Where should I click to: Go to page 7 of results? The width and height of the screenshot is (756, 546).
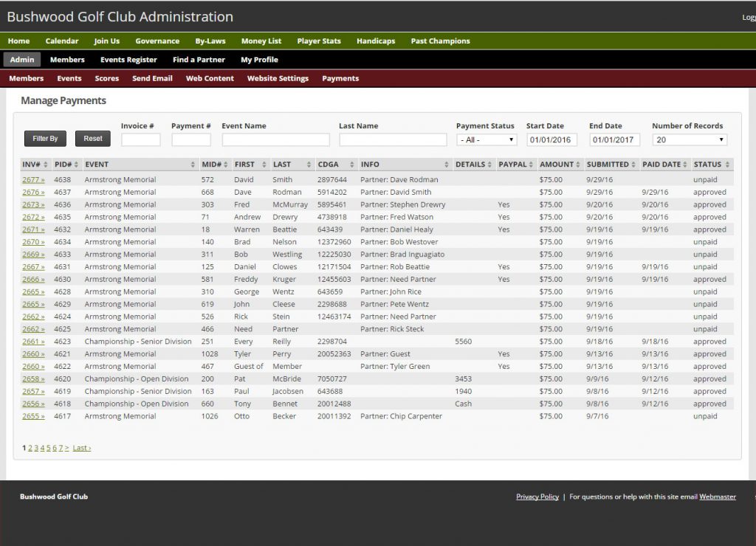tap(61, 448)
